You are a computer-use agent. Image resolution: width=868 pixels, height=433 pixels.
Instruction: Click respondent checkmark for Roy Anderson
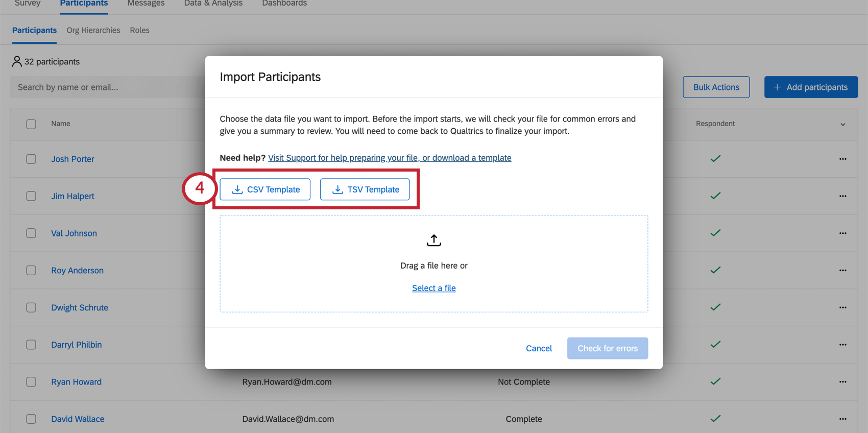tap(715, 270)
